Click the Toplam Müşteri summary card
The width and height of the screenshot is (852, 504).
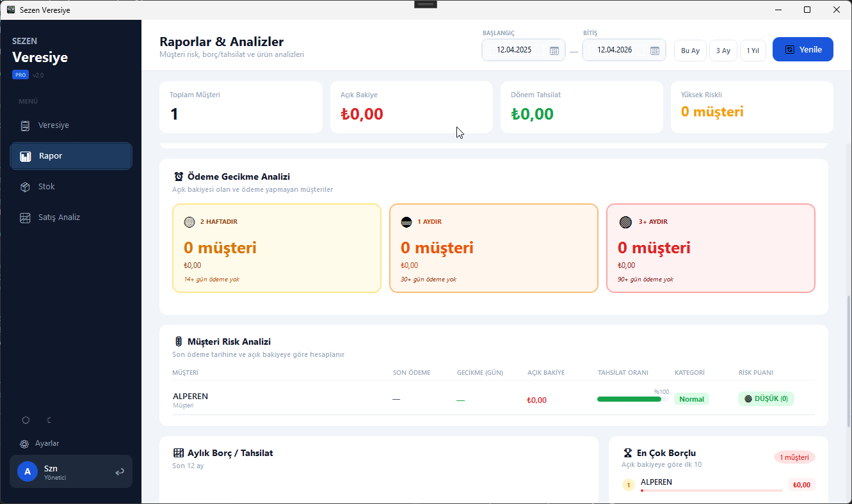241,107
